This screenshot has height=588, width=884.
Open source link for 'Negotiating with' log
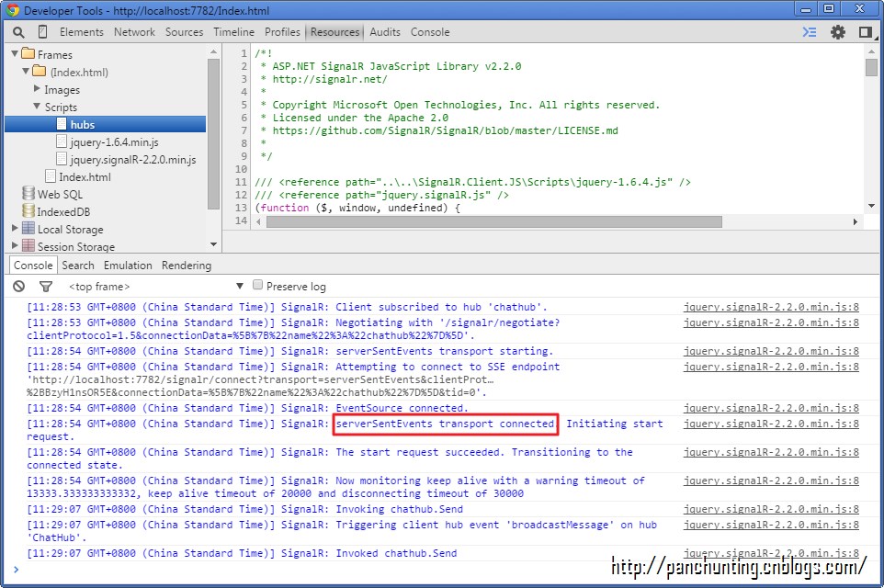click(x=771, y=323)
